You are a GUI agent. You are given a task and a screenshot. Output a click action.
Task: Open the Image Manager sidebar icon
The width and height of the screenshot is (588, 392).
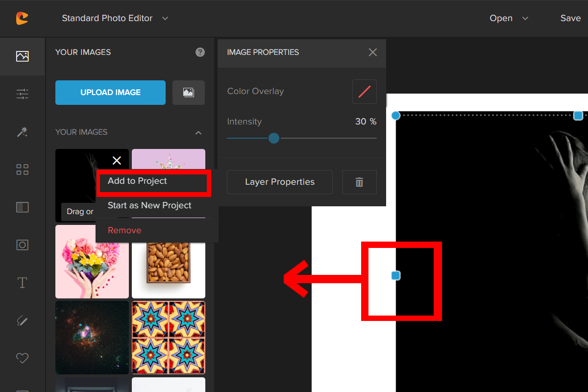click(22, 56)
